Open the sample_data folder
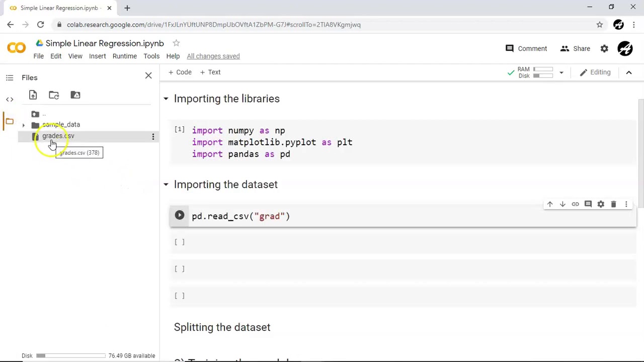 [x=61, y=125]
